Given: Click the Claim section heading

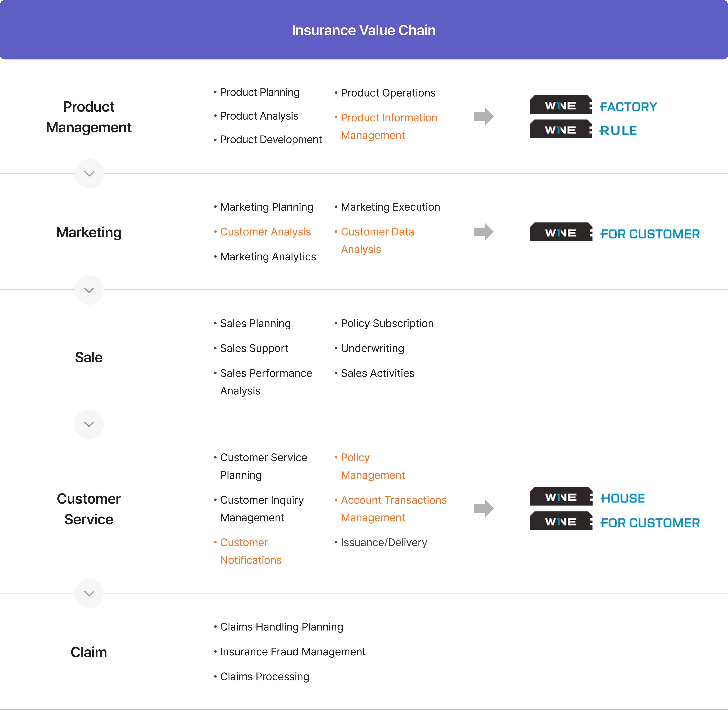Looking at the screenshot, I should [89, 652].
